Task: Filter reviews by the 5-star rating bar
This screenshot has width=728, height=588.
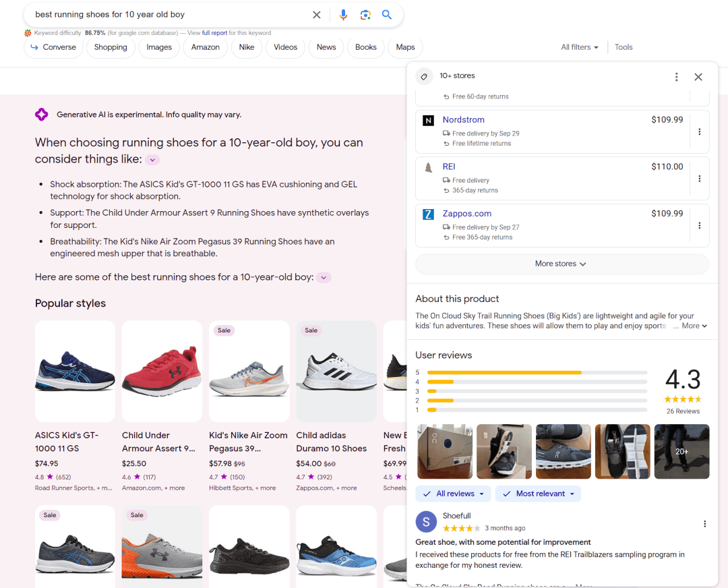Action: pos(537,372)
